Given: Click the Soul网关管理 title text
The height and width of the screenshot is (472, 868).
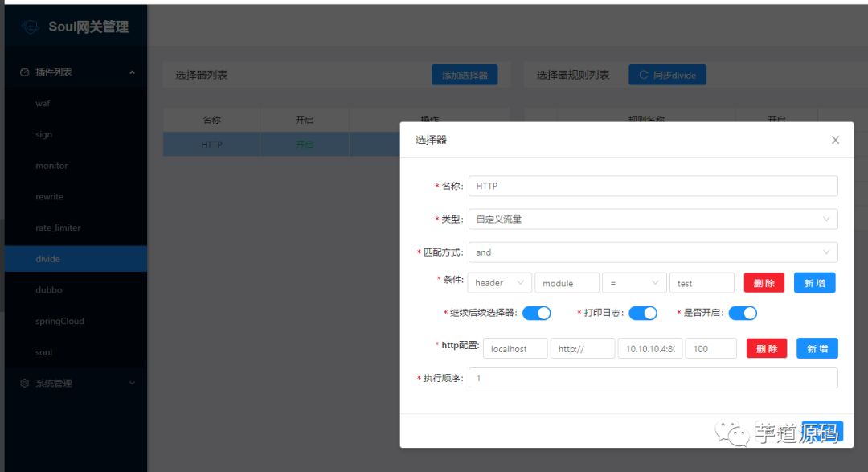Looking at the screenshot, I should click(x=88, y=27).
